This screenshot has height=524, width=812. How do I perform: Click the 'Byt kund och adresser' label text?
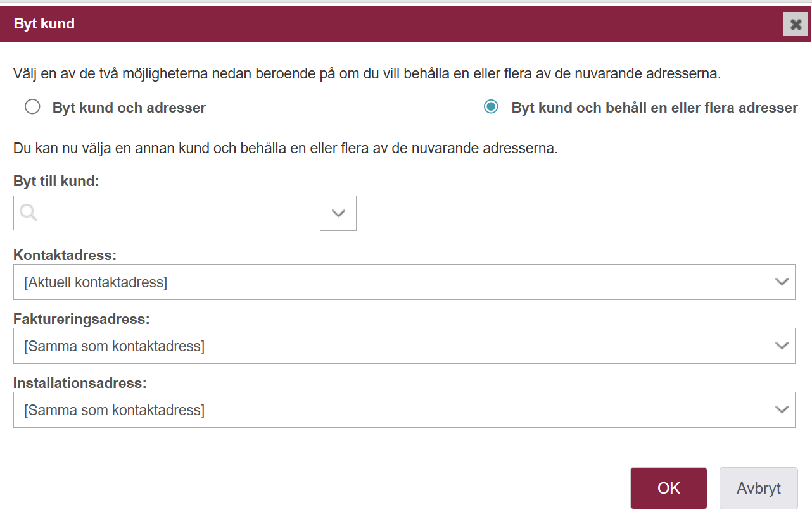[x=129, y=108]
